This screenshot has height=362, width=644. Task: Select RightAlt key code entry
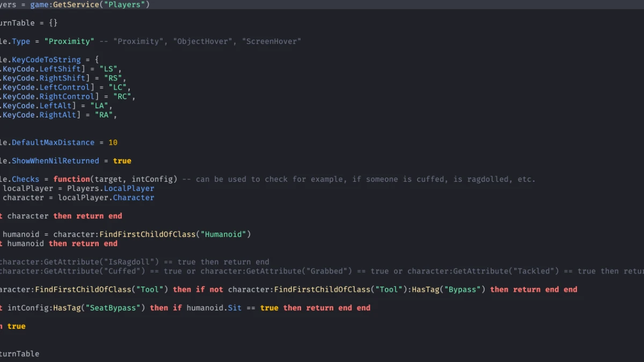click(x=58, y=115)
